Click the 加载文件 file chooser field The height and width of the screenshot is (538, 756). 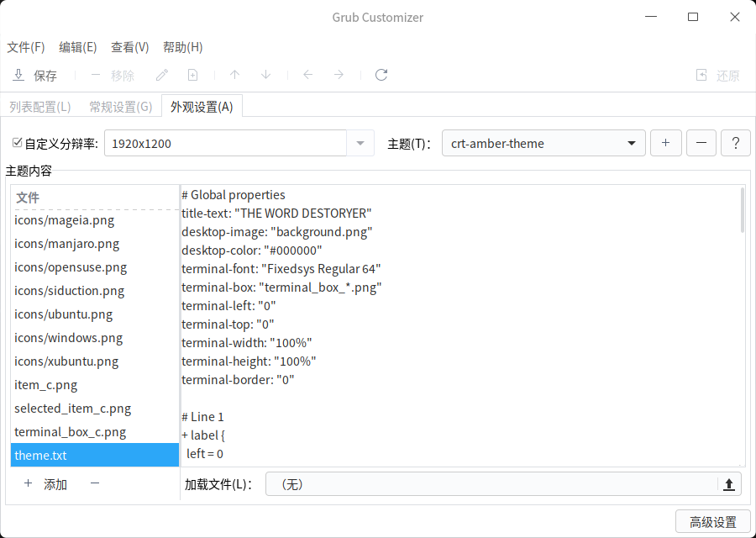pyautogui.click(x=503, y=484)
